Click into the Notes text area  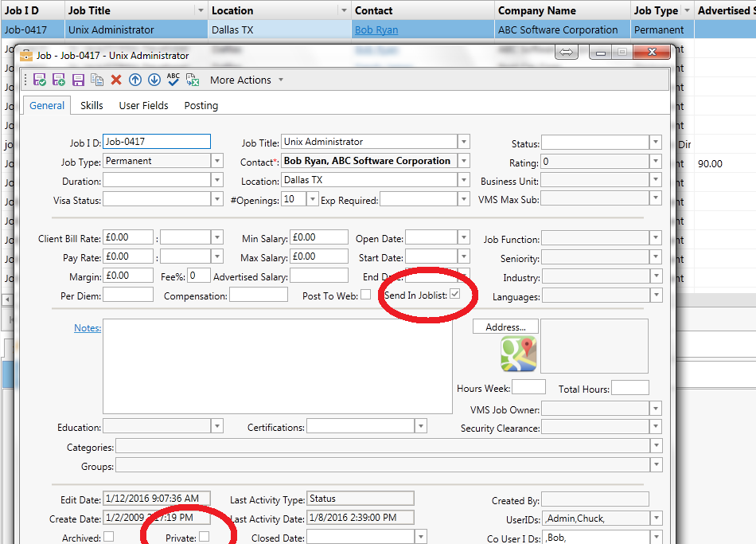click(x=277, y=366)
